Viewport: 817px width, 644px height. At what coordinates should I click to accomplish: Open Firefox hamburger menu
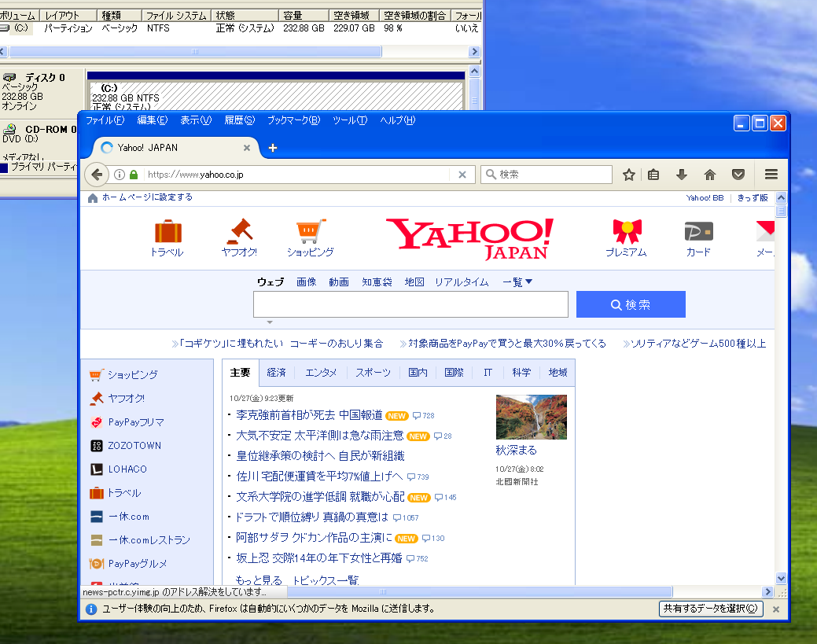point(771,175)
